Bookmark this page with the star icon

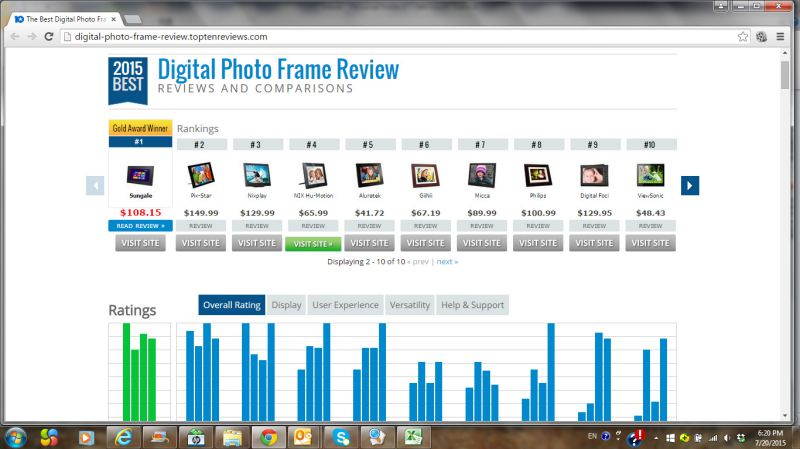coord(743,36)
